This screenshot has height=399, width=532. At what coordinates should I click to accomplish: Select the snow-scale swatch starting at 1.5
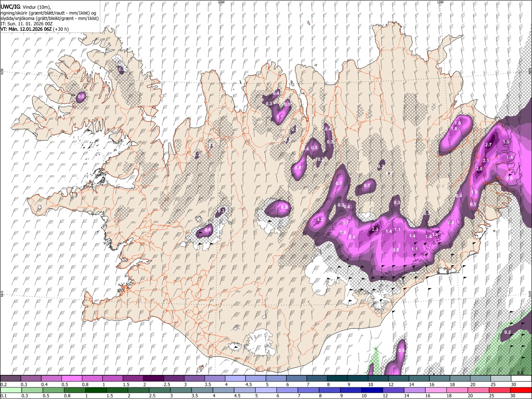pyautogui.click(x=133, y=379)
